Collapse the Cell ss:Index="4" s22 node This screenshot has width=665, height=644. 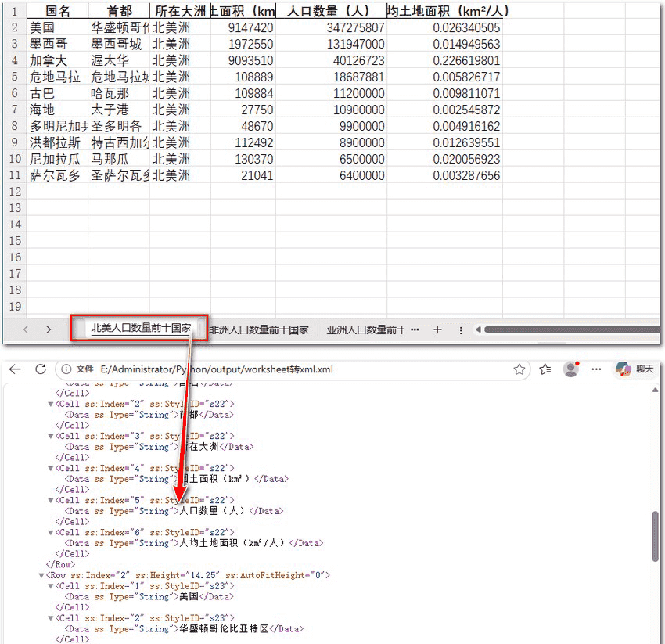(x=51, y=469)
